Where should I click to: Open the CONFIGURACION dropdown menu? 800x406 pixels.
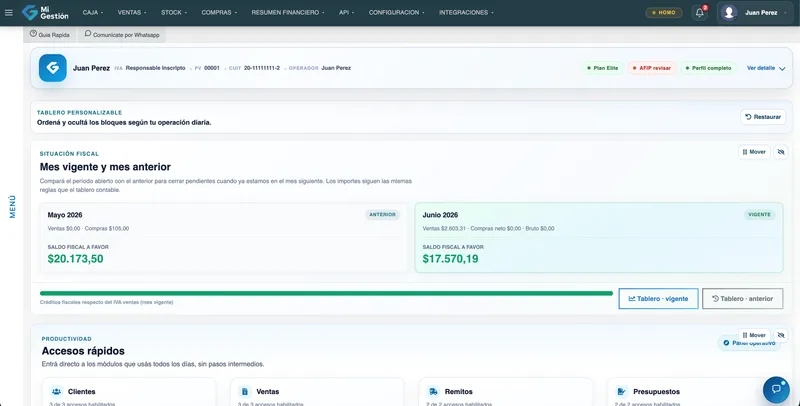pyautogui.click(x=396, y=13)
